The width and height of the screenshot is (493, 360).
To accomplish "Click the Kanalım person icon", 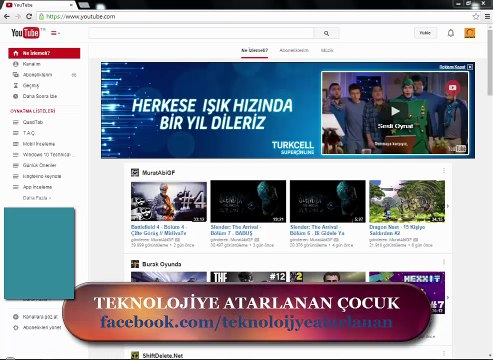I will [16, 64].
